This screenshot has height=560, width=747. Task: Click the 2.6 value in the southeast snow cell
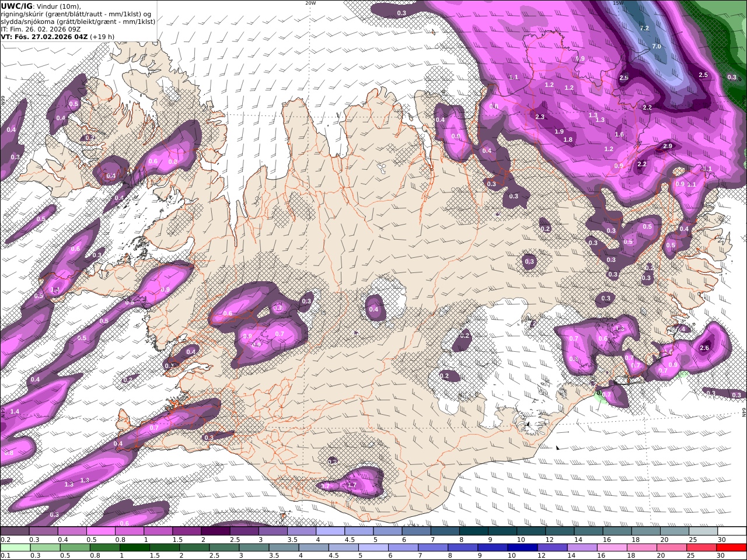click(704, 348)
